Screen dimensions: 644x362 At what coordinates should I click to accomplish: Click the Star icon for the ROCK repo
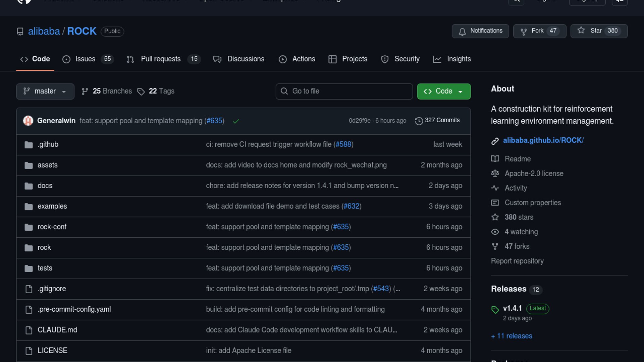[x=581, y=31]
